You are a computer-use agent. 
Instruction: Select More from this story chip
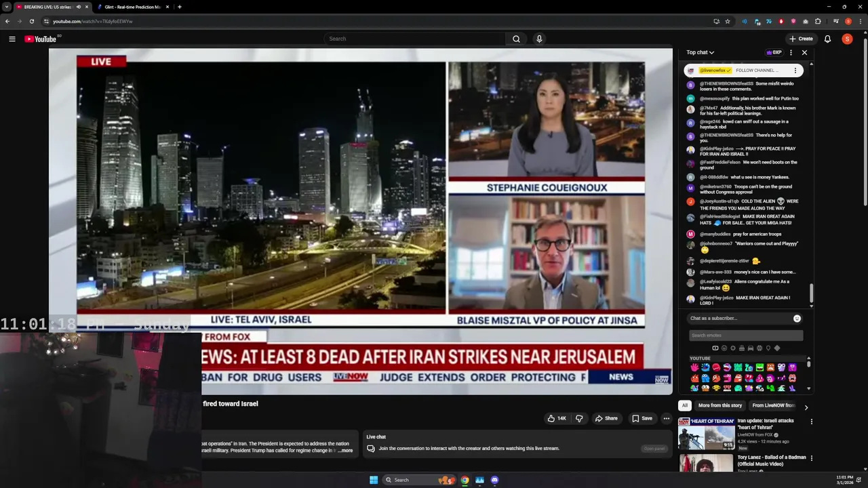(720, 405)
